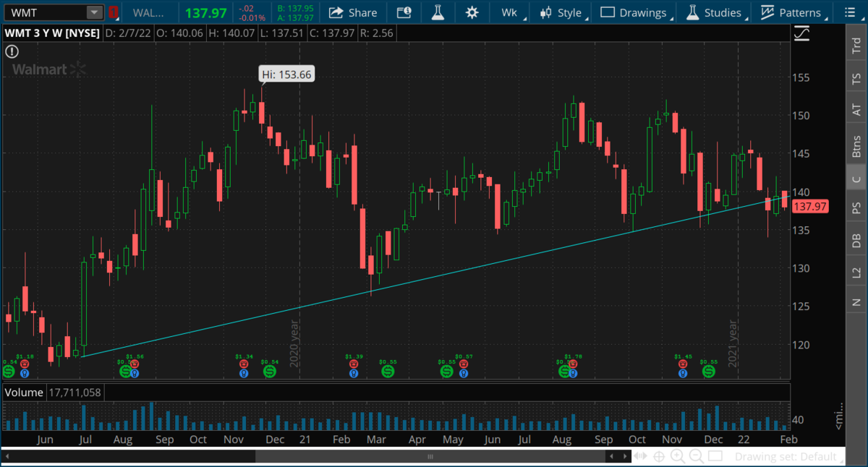Click the $1.39 earnings phone icon
Screen dimensions: 868x467
(x=354, y=364)
